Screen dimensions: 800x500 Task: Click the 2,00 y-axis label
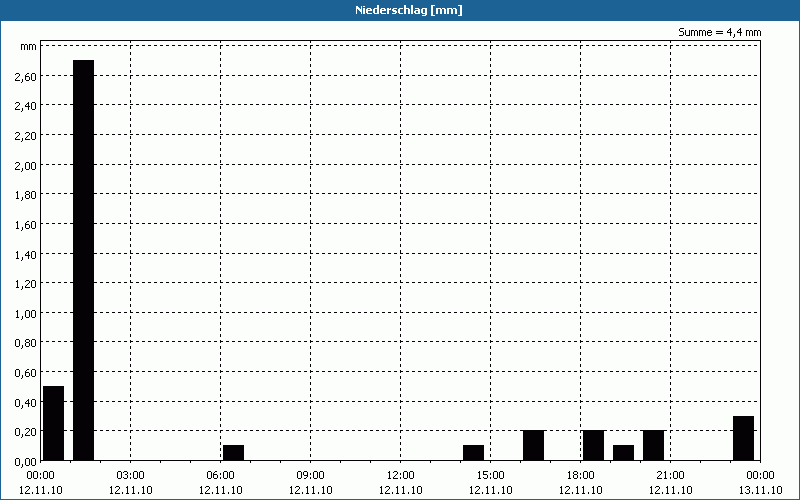pos(26,165)
